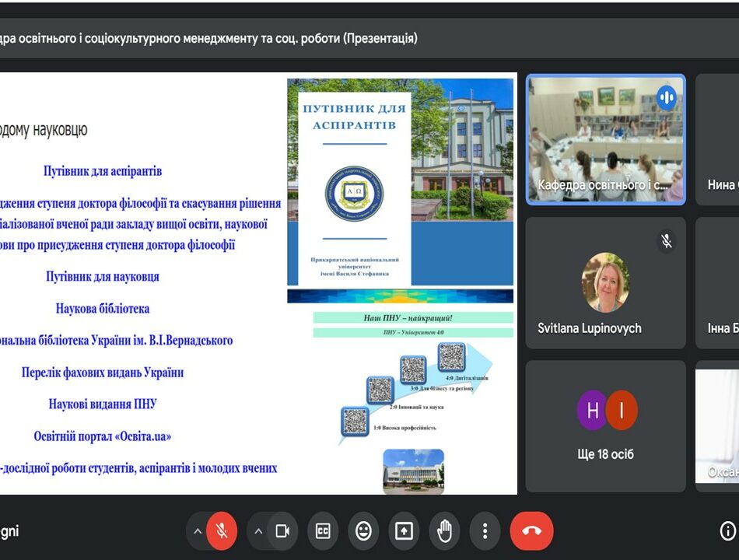This screenshot has width=739, height=560.
Task: Open the three-dot more options menu
Action: tap(485, 531)
